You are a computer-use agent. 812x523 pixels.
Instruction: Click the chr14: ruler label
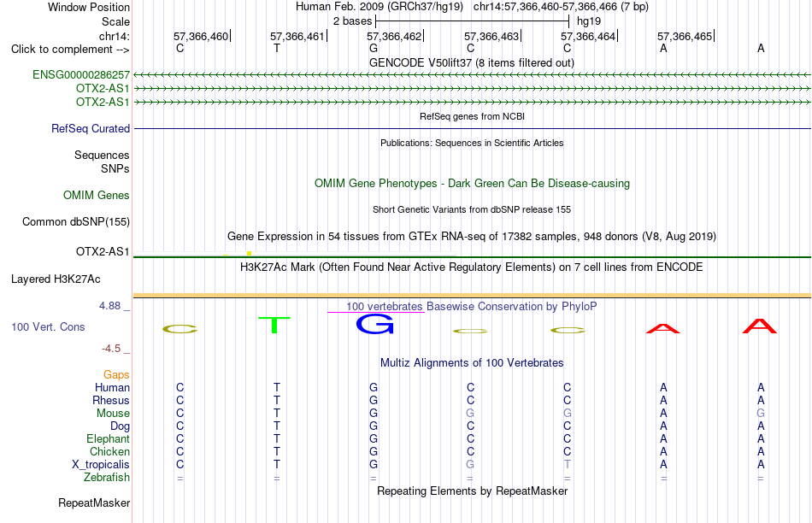click(x=115, y=36)
